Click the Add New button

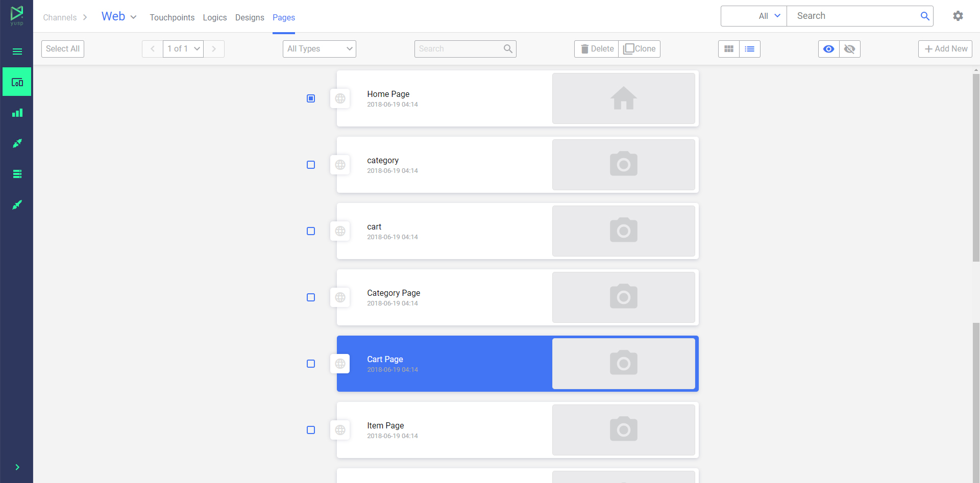click(x=945, y=49)
